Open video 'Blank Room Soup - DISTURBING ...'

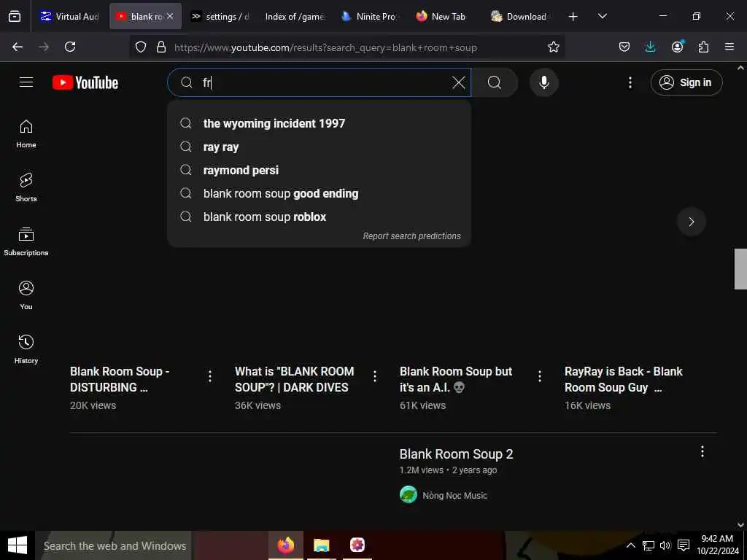coord(120,379)
